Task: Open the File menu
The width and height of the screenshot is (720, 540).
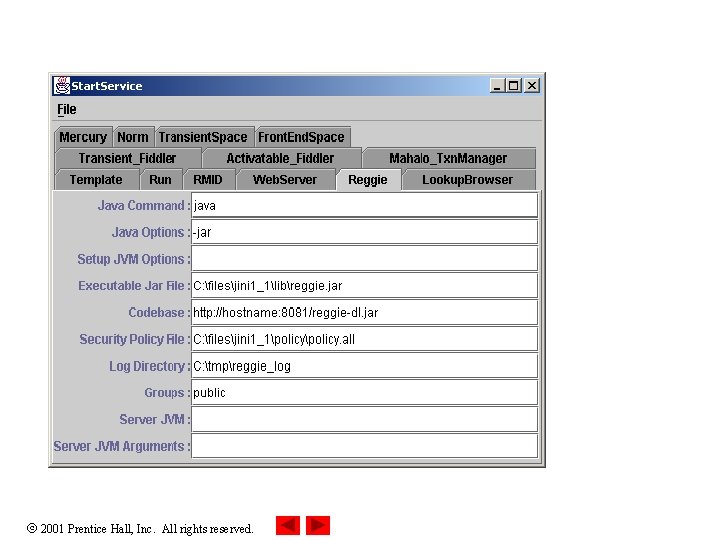Action: click(67, 109)
